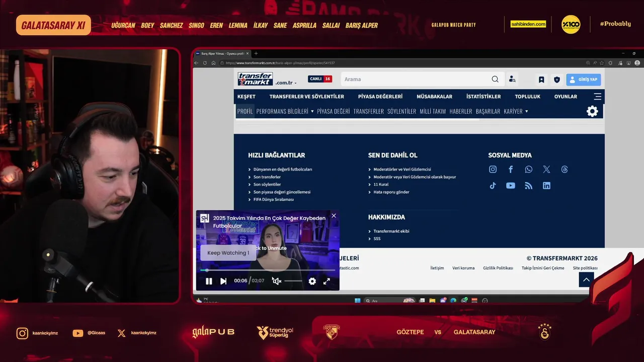Image resolution: width=644 pixels, height=362 pixels.
Task: Click Keep Watching button in video
Action: pos(228,253)
